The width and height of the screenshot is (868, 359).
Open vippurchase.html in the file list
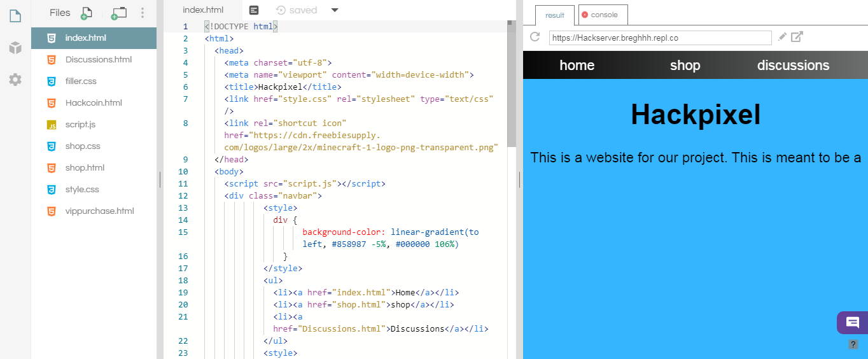click(94, 211)
